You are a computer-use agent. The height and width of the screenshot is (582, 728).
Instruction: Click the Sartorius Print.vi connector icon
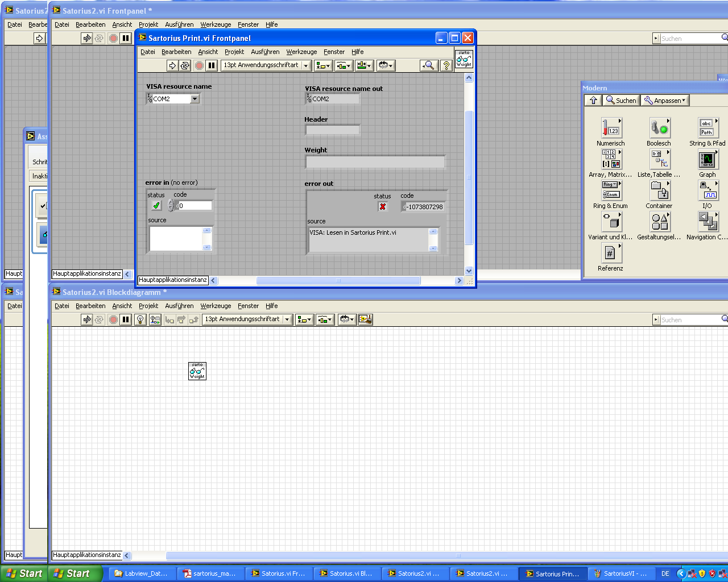coord(464,59)
